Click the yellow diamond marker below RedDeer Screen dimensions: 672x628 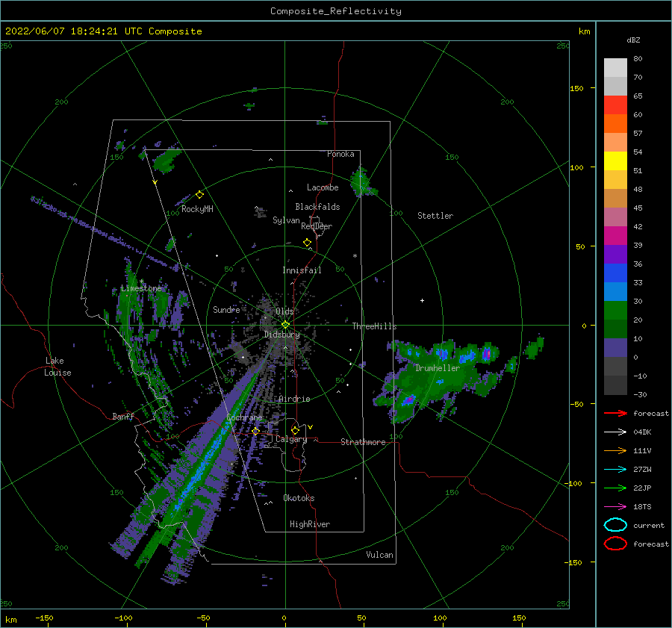point(307,243)
